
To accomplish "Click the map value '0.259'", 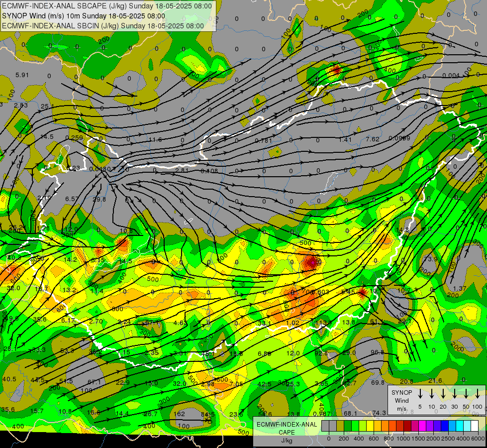I will (x=74, y=138).
